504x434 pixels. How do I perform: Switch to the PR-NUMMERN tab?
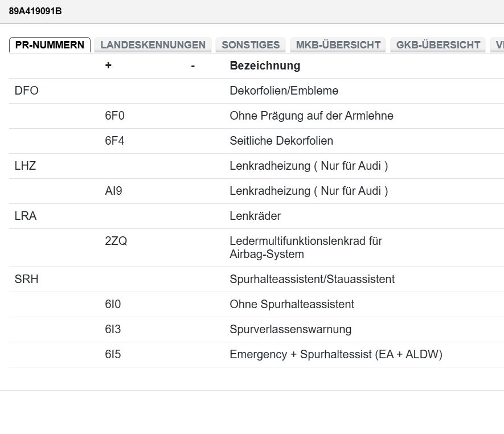click(x=50, y=45)
